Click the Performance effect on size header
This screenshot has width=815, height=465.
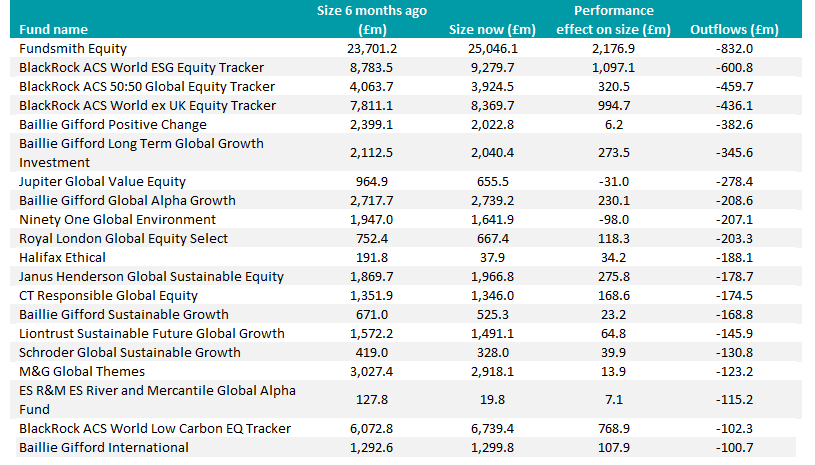614,20
